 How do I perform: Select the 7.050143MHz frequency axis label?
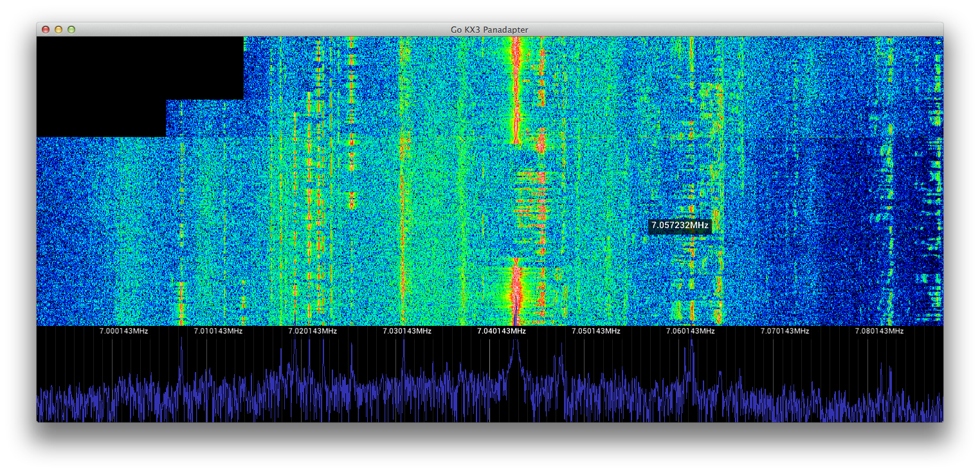(596, 331)
